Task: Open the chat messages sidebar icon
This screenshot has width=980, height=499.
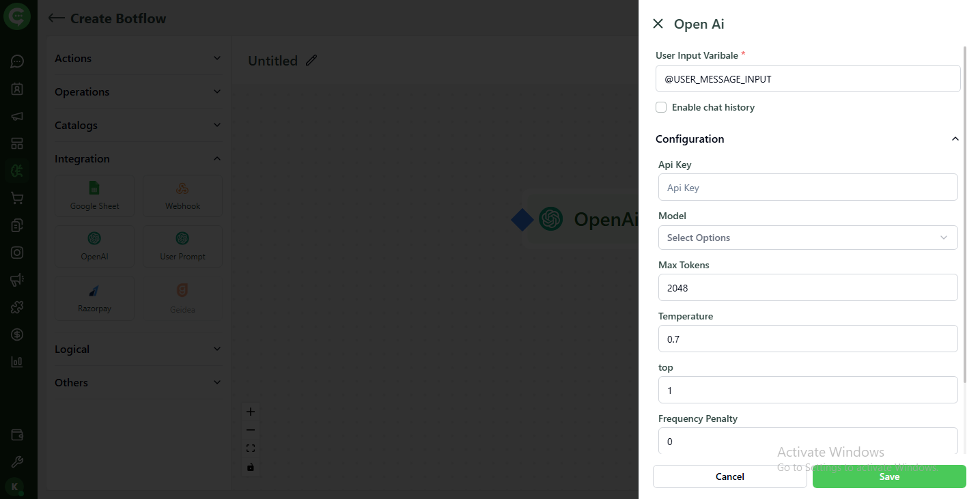Action: pyautogui.click(x=17, y=61)
